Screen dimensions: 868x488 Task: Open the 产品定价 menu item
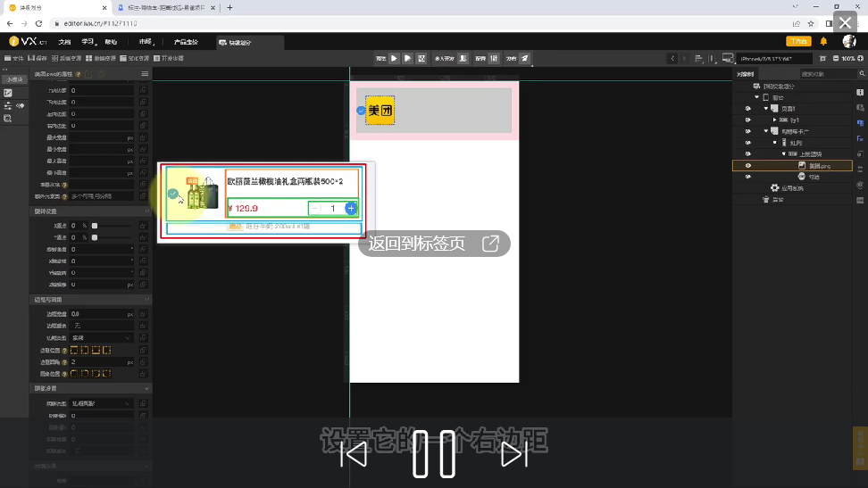coord(186,42)
